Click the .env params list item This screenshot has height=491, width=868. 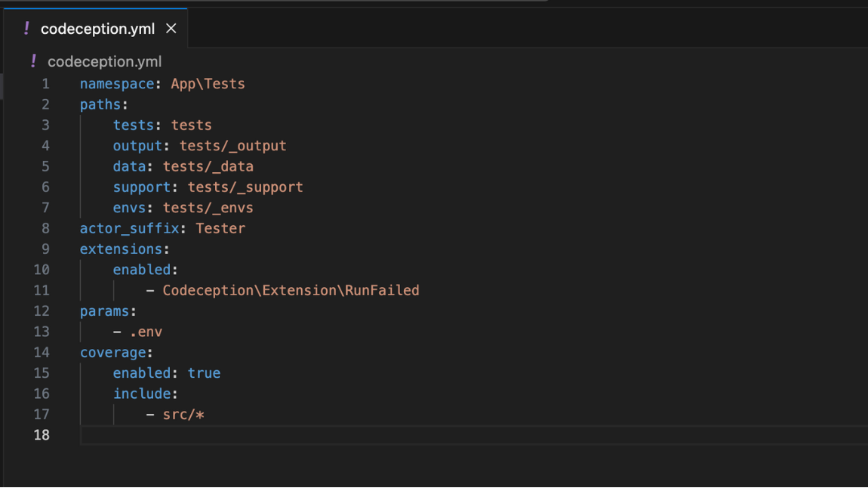coord(148,331)
